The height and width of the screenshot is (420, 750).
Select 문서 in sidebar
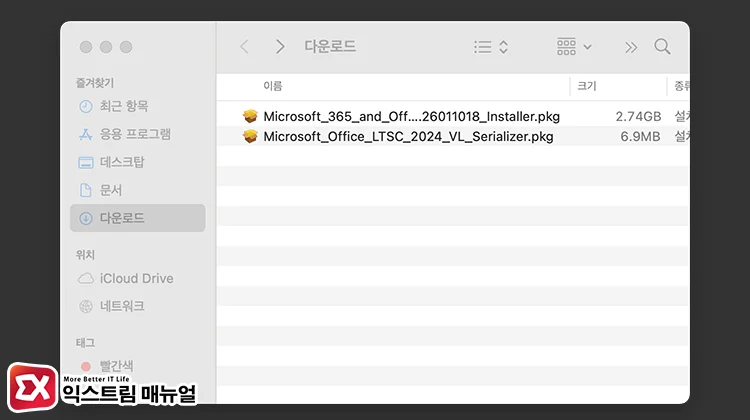click(x=138, y=190)
